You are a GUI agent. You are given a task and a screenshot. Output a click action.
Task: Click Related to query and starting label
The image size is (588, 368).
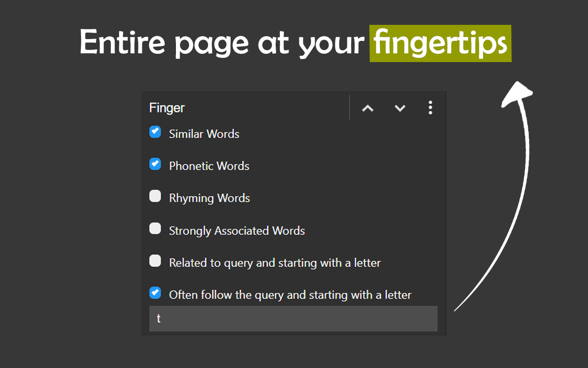[x=275, y=263]
